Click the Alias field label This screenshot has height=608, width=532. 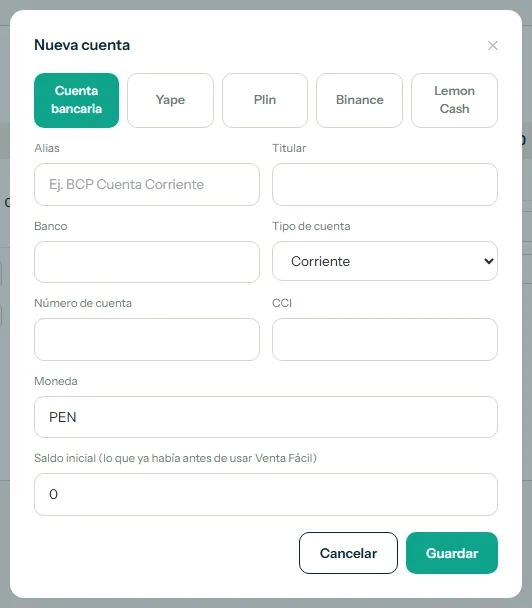click(x=47, y=148)
